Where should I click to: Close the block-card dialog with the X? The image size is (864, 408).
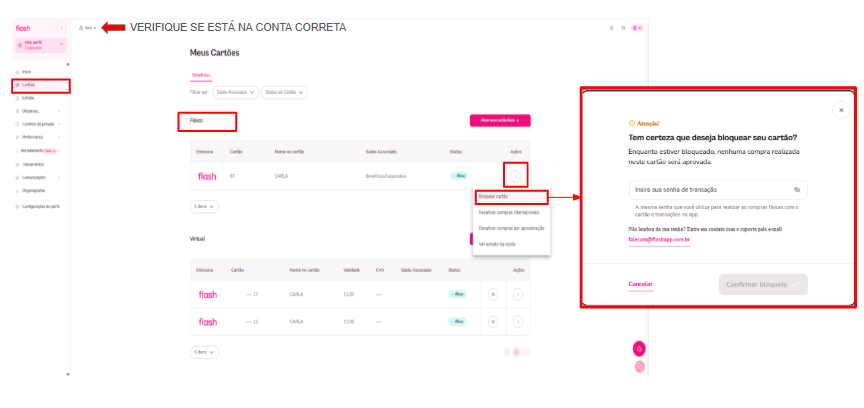(x=841, y=110)
